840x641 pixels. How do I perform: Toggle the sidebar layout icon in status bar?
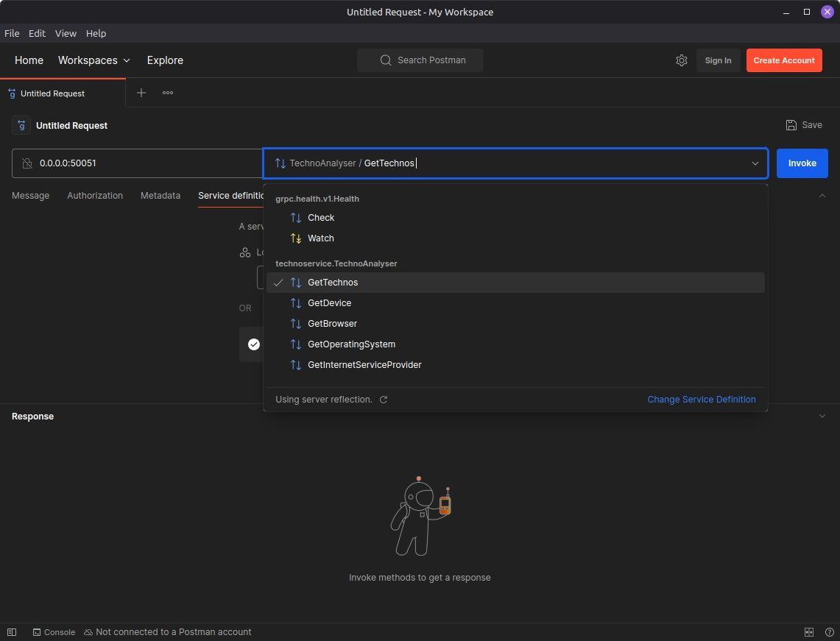pos(12,632)
